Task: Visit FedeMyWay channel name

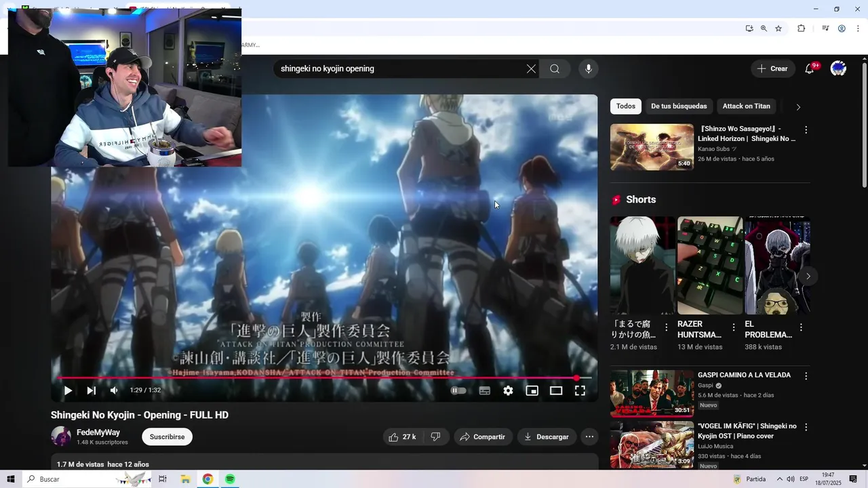Action: pos(98,432)
